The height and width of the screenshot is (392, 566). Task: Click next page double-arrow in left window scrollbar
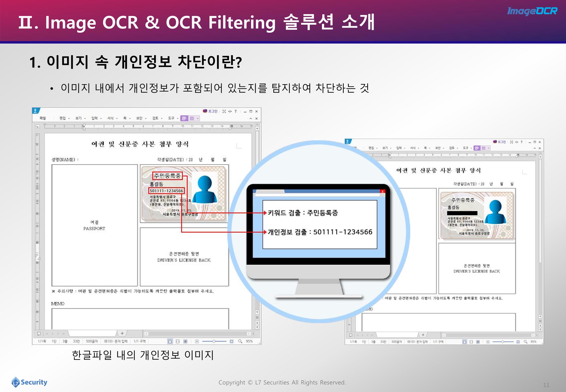257,327
